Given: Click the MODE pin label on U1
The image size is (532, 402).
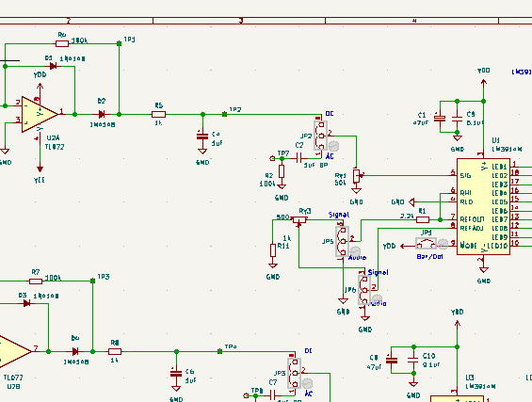Looking at the screenshot, I should [x=468, y=246].
